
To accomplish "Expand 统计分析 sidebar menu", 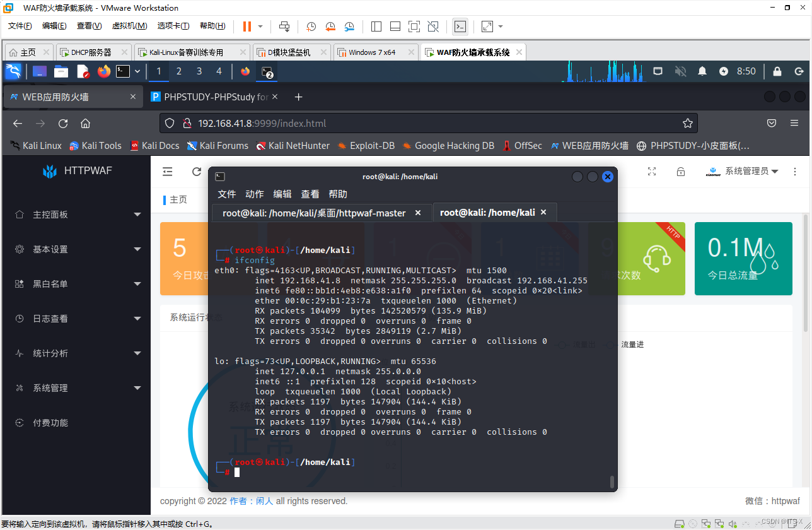I will pyautogui.click(x=76, y=353).
